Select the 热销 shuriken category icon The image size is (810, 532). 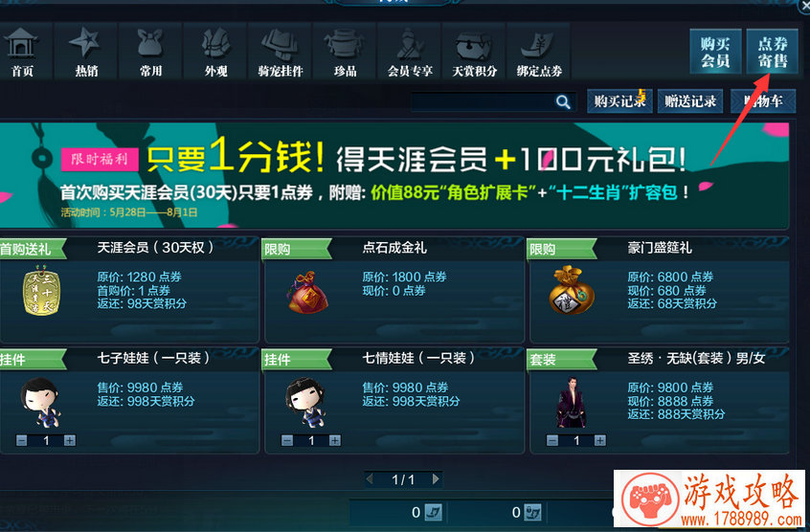click(x=86, y=43)
